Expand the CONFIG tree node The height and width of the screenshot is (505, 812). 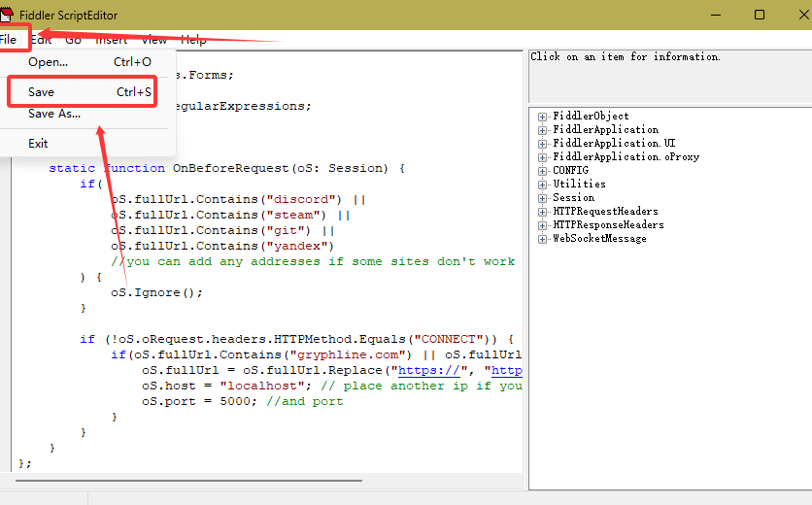pos(543,171)
